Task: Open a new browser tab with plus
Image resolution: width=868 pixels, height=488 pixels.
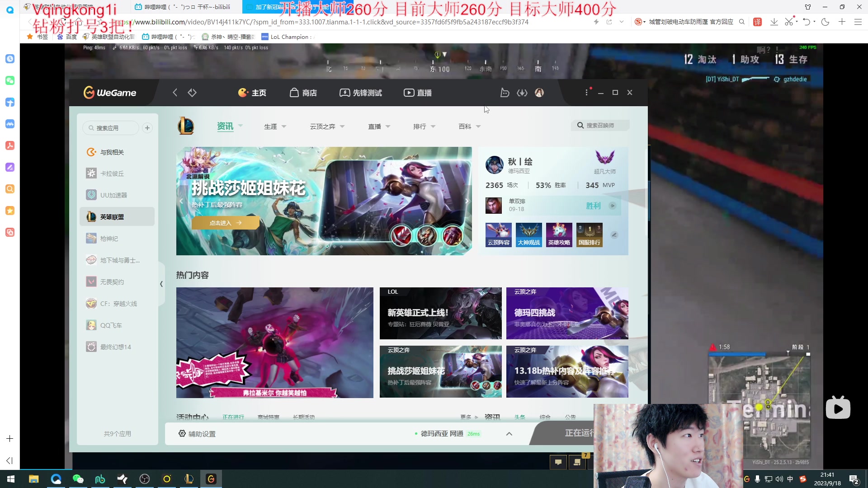Action: [842, 22]
